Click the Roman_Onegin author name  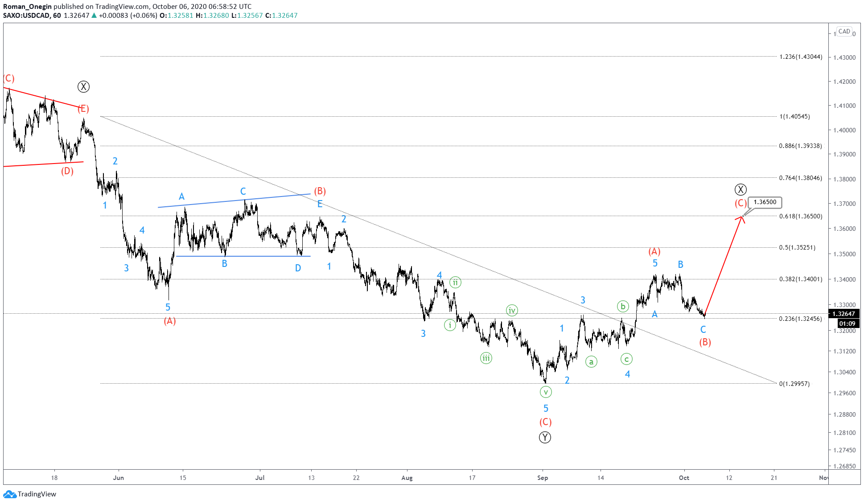tap(27, 6)
